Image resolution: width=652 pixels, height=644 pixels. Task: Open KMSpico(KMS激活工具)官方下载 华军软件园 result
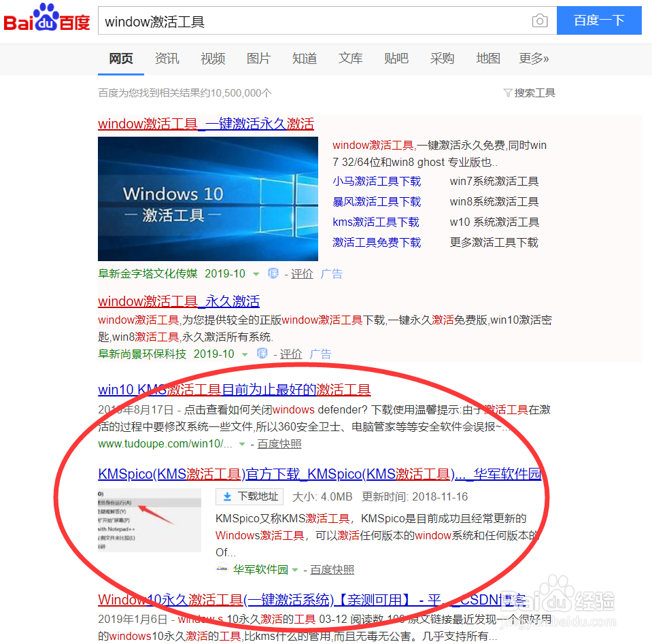click(x=320, y=474)
